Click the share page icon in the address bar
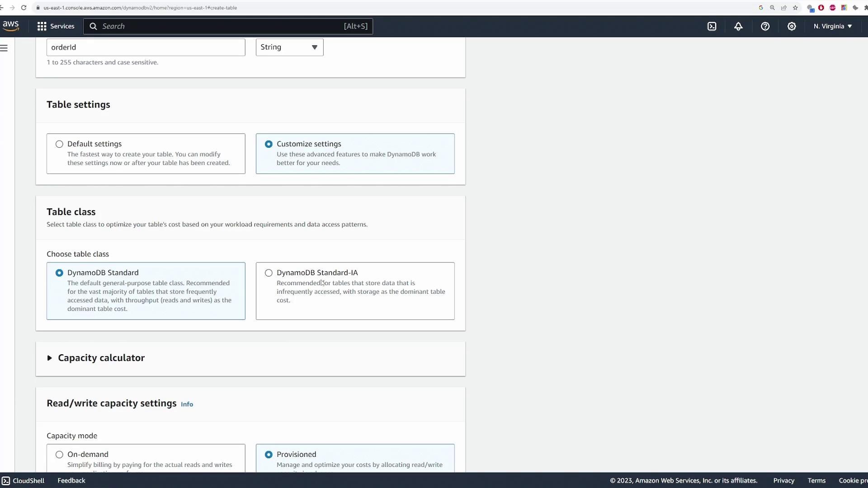 point(783,8)
